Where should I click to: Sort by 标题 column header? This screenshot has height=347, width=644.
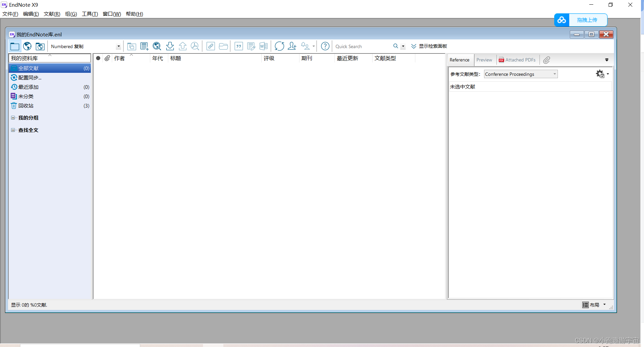pos(215,58)
